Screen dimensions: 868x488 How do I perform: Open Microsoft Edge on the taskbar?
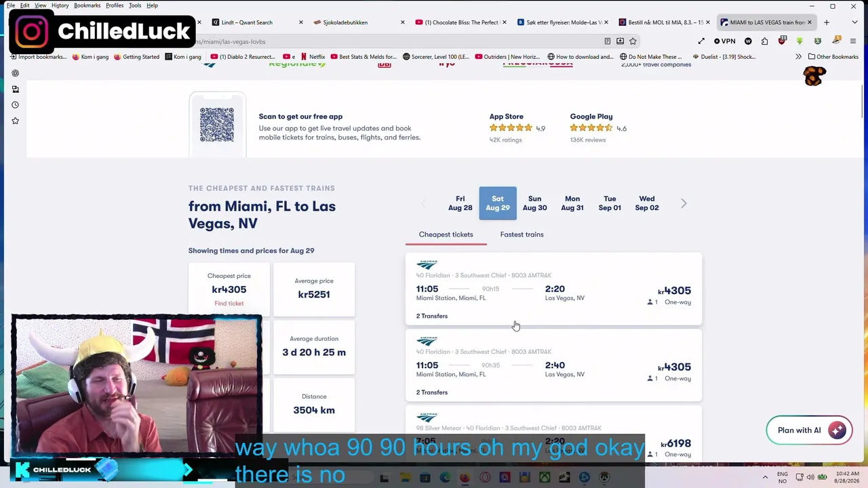445,478
